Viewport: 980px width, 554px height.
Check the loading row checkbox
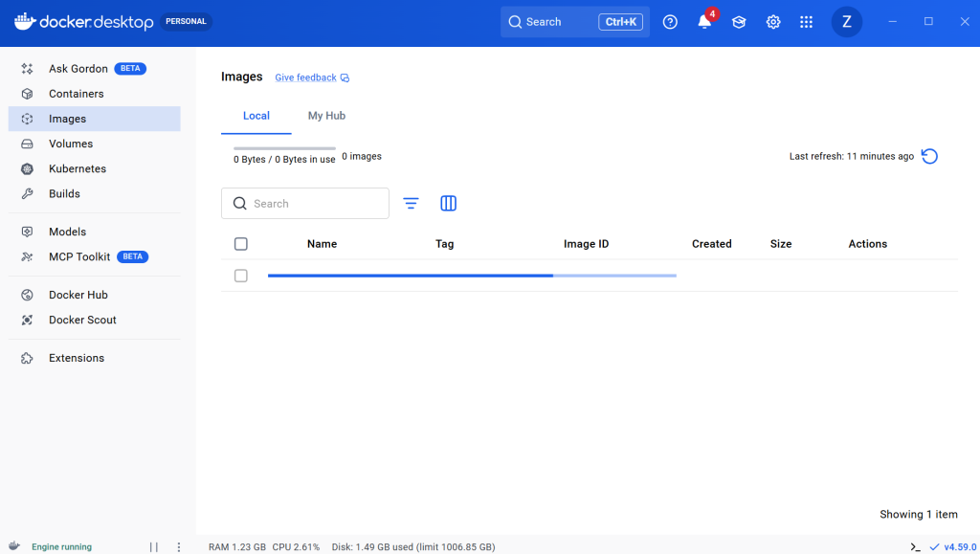point(241,276)
